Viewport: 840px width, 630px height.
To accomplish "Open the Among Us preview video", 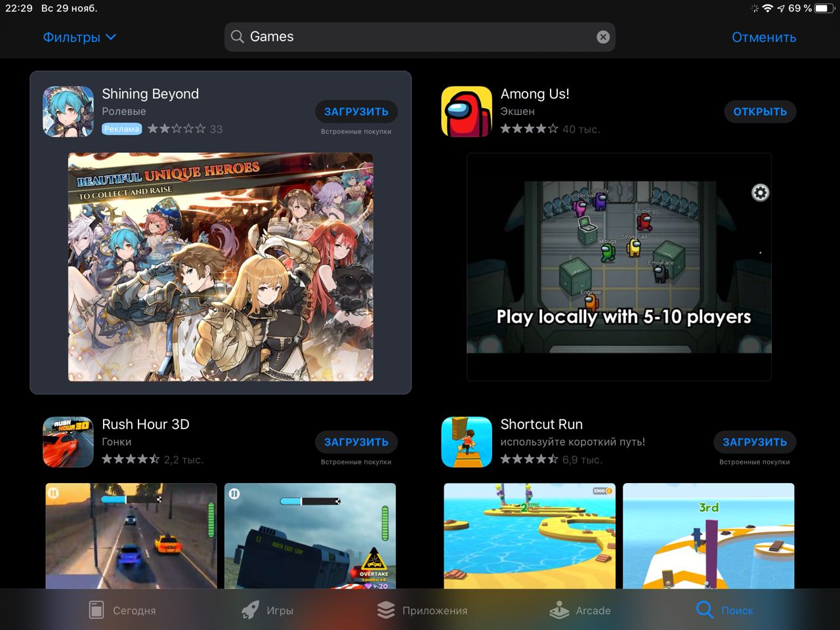I will click(619, 267).
